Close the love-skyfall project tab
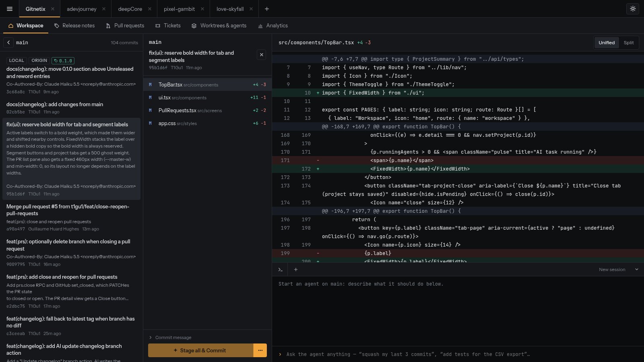 pos(251,9)
